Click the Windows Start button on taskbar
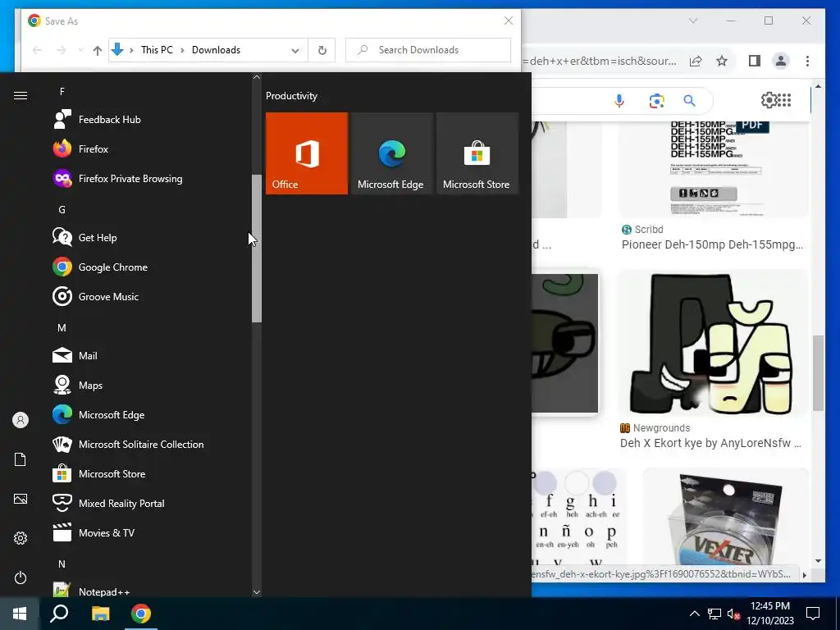The width and height of the screenshot is (840, 630). pyautogui.click(x=20, y=614)
